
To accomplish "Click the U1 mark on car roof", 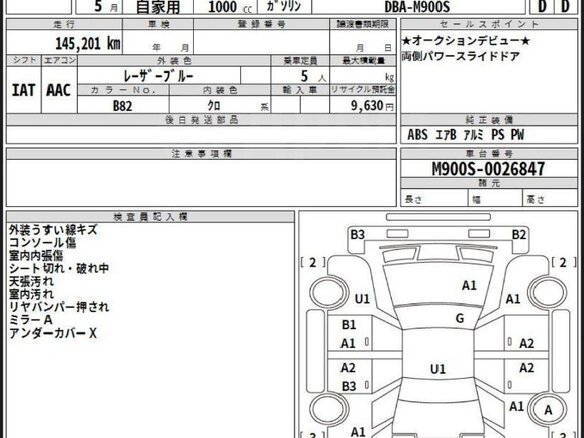I will coord(438,369).
